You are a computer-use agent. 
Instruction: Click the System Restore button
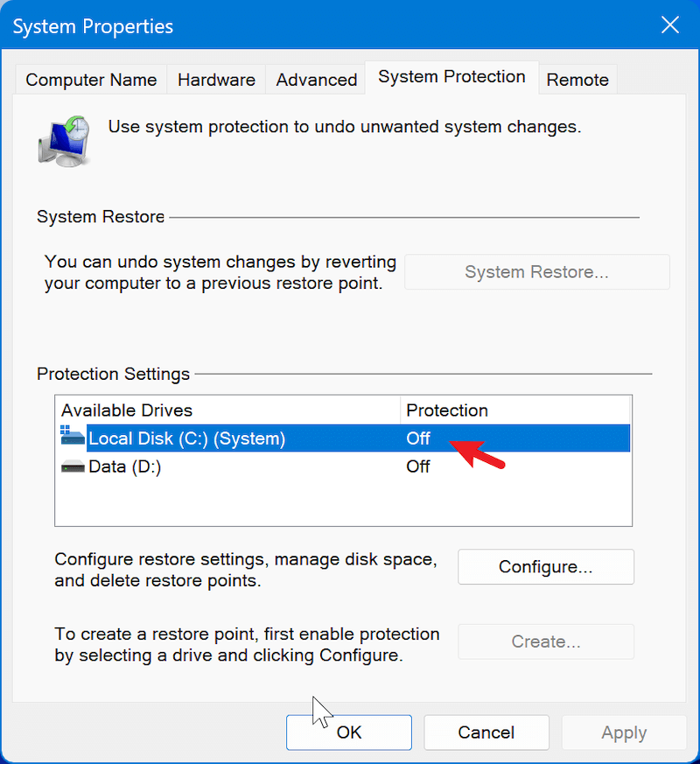click(536, 271)
